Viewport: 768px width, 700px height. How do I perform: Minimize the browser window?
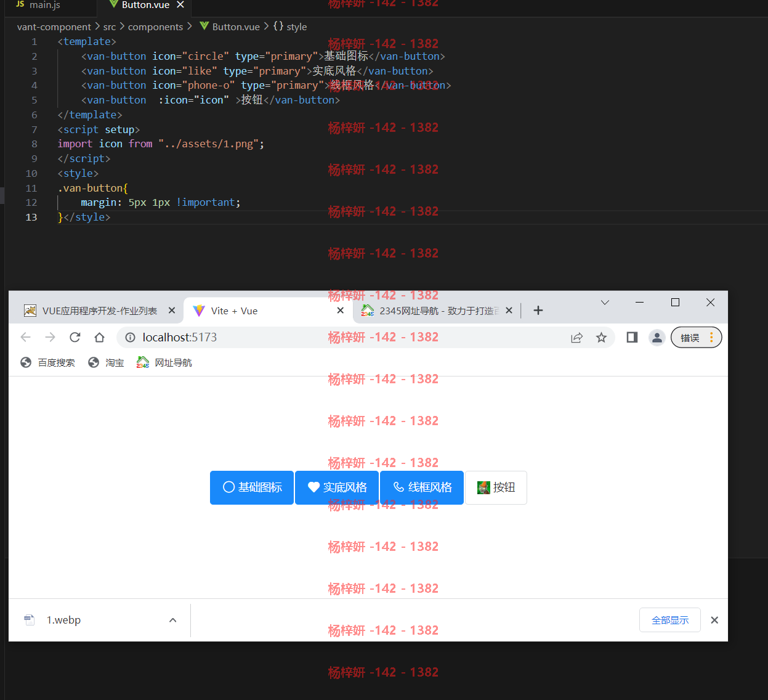[639, 303]
